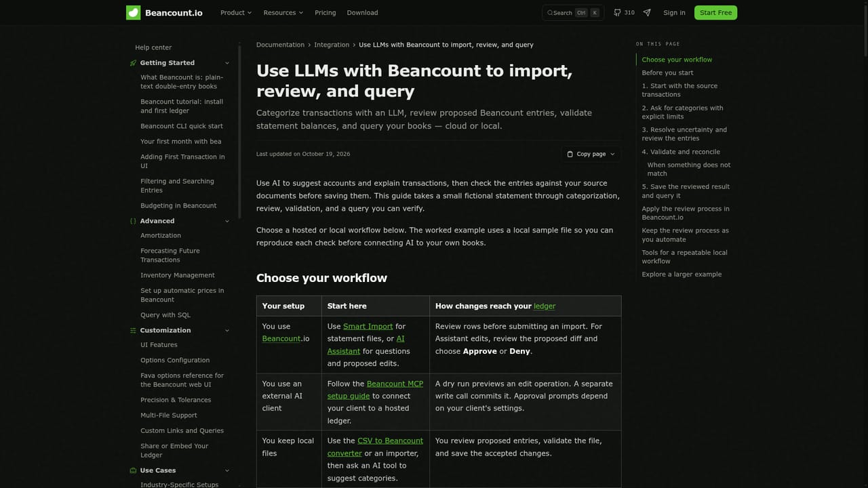Click the braces icon beside Advanced
Screen dimensions: 868x488
pyautogui.click(x=133, y=221)
